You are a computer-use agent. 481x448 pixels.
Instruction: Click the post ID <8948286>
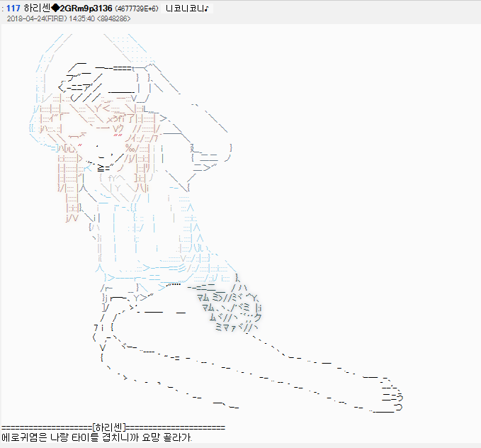(x=114, y=18)
